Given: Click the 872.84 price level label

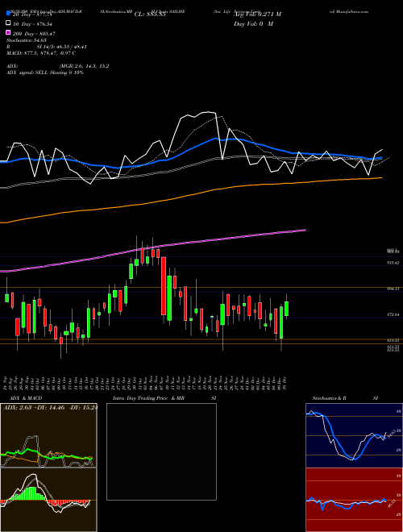Looking at the screenshot, I should 393,315.
